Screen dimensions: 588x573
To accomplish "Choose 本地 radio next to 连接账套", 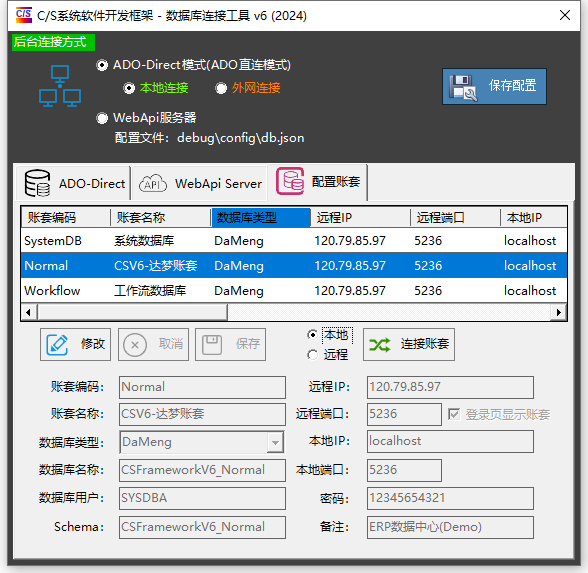I will [x=312, y=334].
